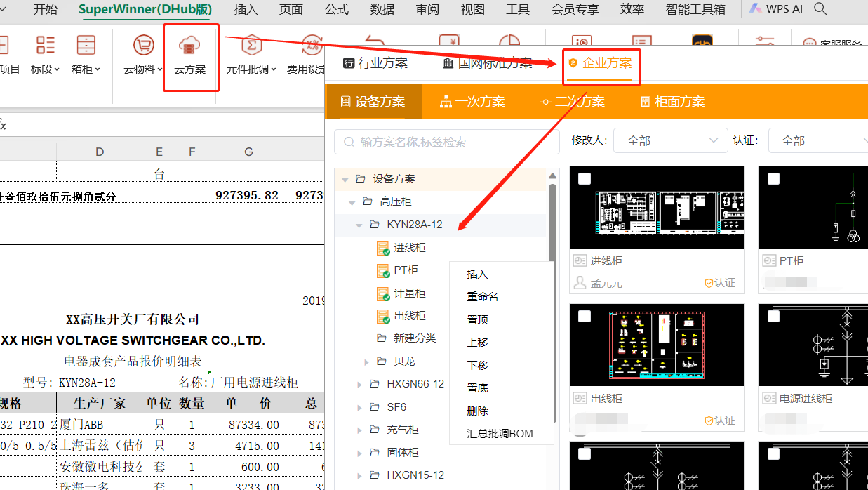The image size is (868, 490).
Task: Collapse the 设备方案 root tree node
Action: point(345,179)
